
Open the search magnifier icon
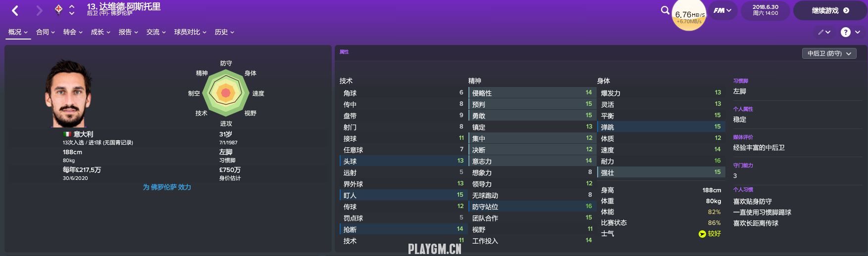(x=665, y=10)
